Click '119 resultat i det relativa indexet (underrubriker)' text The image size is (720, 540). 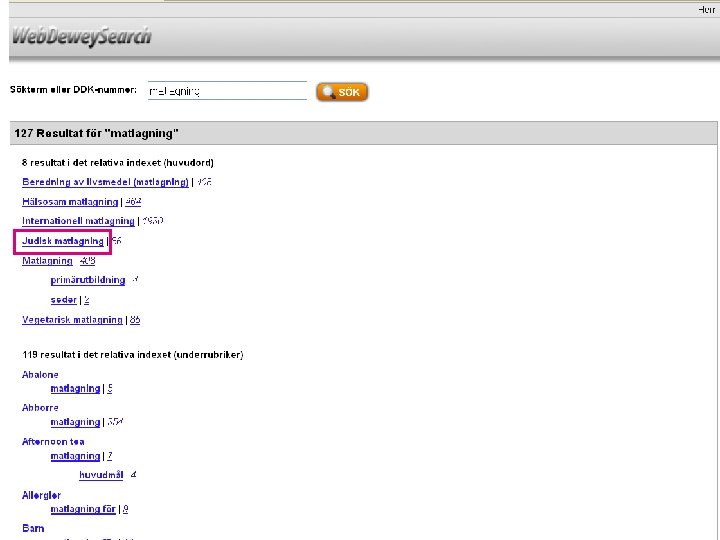click(x=133, y=355)
